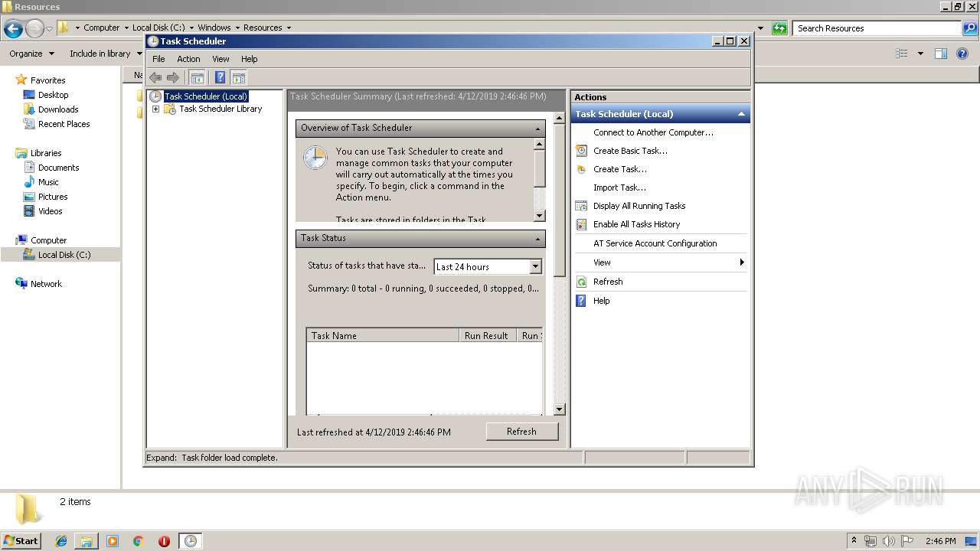Click the Help toolbar icon in Task Scheduler
Image resolution: width=980 pixels, height=551 pixels.
pyautogui.click(x=220, y=77)
